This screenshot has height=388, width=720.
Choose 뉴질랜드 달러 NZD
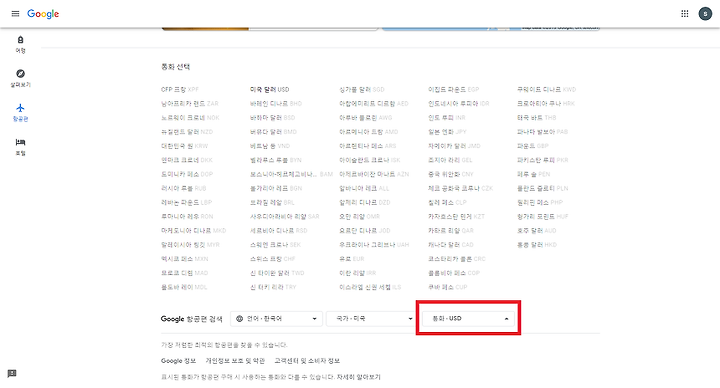point(187,132)
